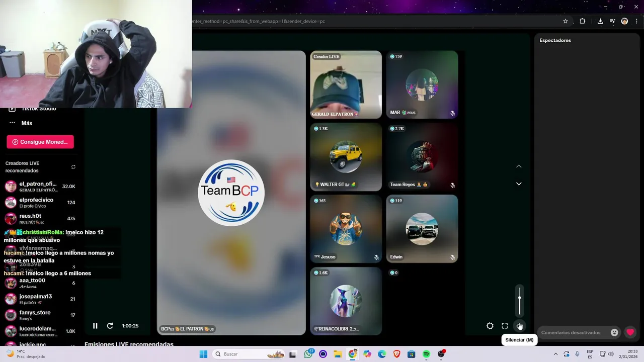Open Chrome profile avatar
Viewport: 644px width, 362px height.
click(x=624, y=21)
